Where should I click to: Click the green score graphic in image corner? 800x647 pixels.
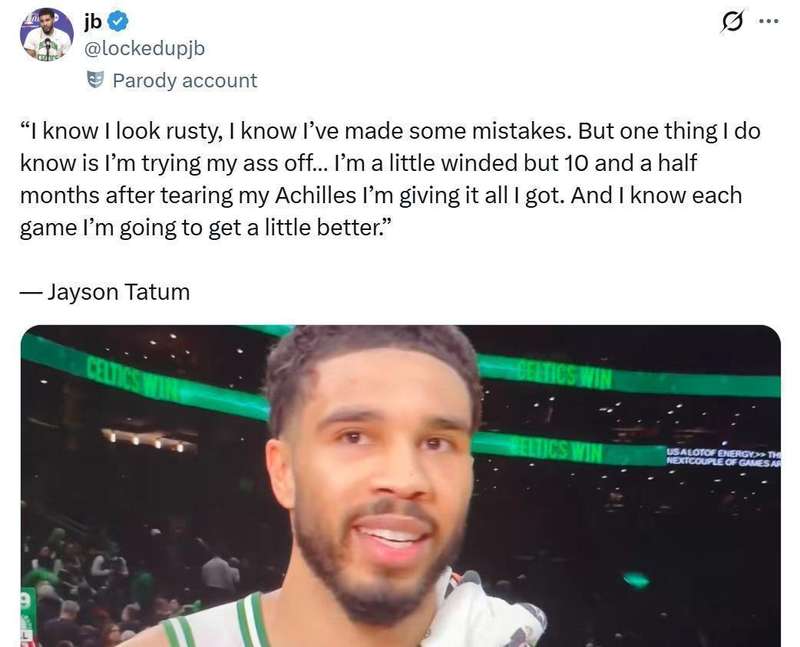[x=28, y=612]
